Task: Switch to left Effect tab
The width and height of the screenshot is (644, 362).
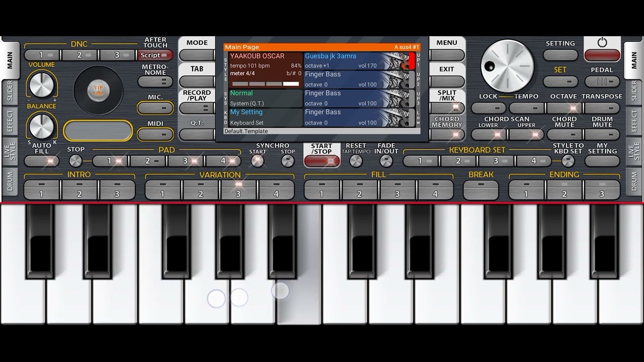Action: 9,121
